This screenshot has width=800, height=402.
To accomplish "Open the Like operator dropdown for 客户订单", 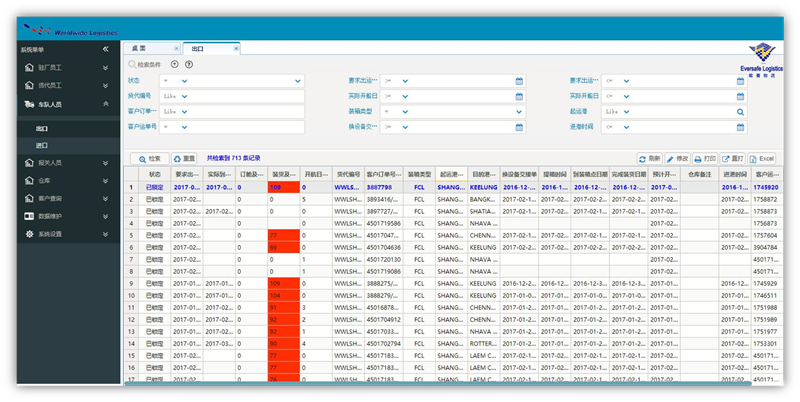I will coord(184,112).
